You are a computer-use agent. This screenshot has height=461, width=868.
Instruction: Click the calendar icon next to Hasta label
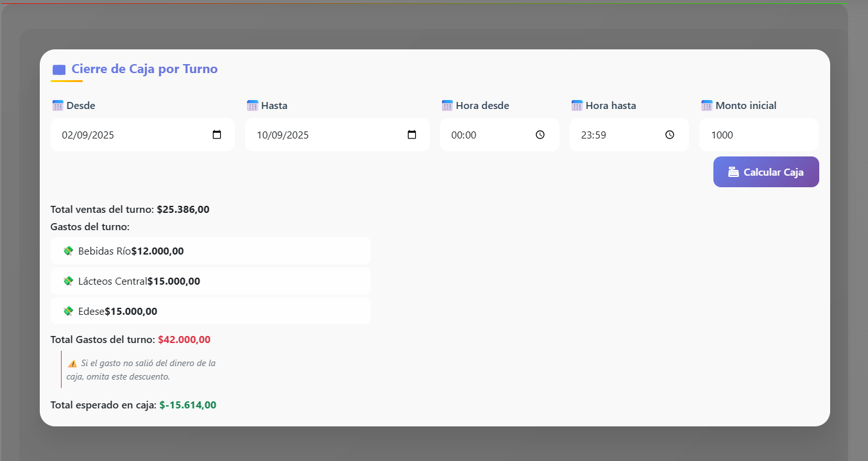(x=253, y=106)
